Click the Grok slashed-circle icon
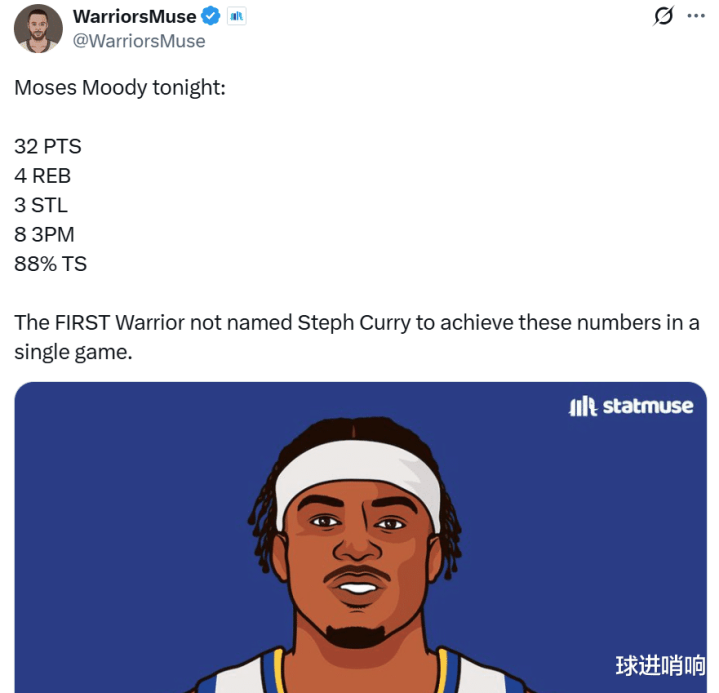The height and width of the screenshot is (693, 719). click(664, 16)
